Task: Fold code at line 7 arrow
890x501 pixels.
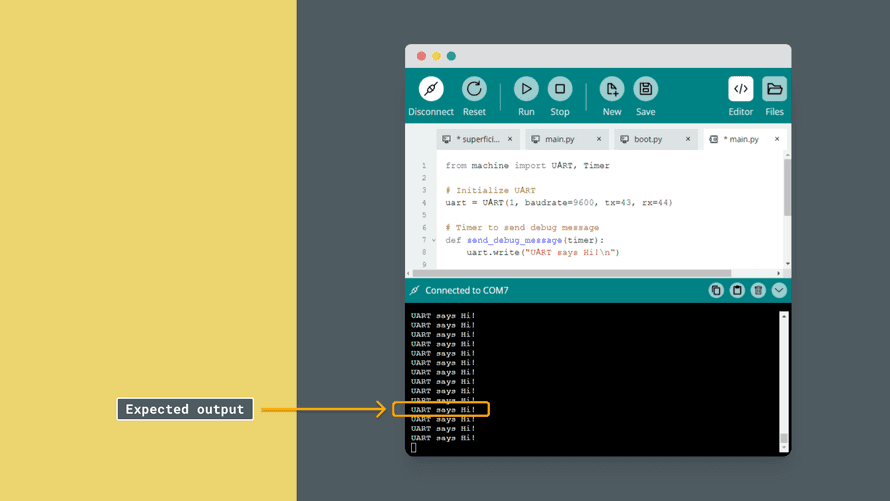Action: (x=434, y=241)
